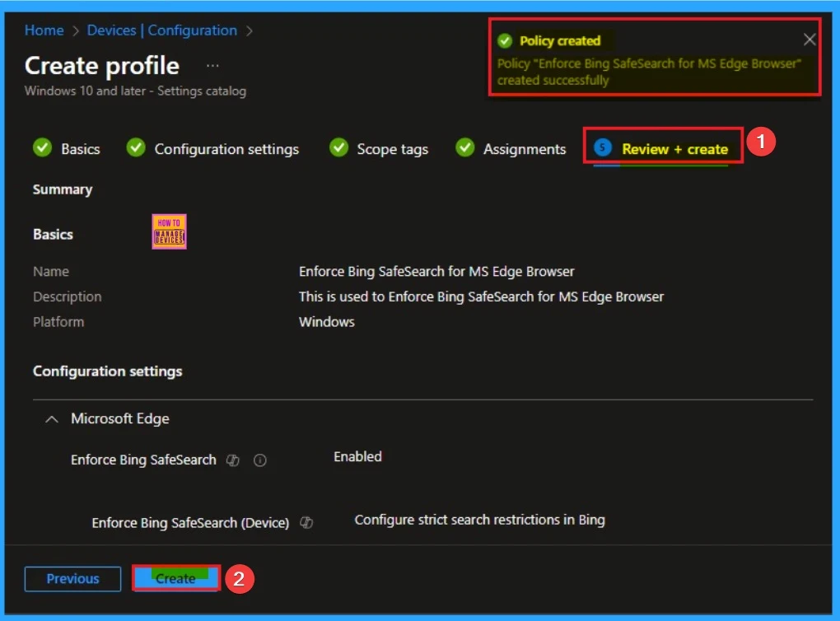Click the Previous button
Image resolution: width=840 pixels, height=621 pixels.
point(72,579)
